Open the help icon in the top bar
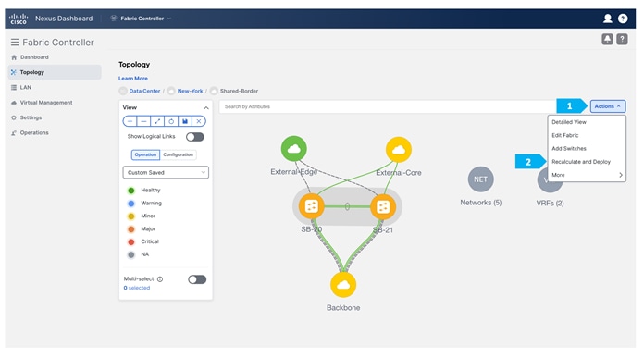The height and width of the screenshot is (358, 644). [x=623, y=19]
